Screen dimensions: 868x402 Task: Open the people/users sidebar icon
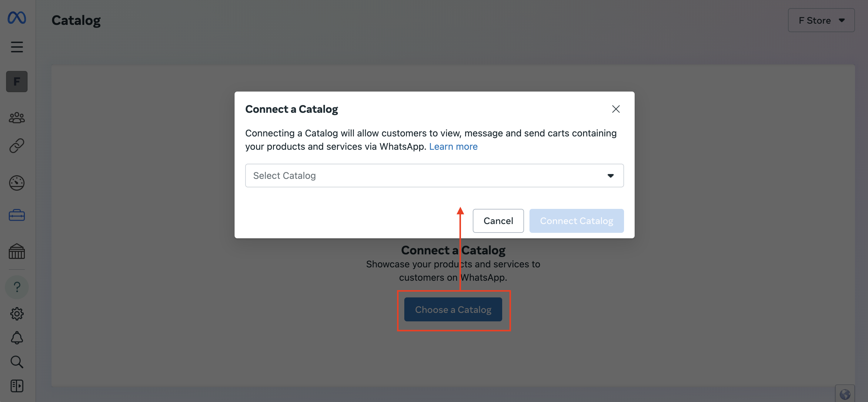pyautogui.click(x=16, y=117)
